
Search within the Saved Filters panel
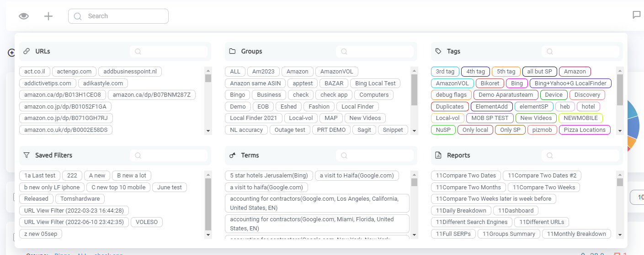click(x=169, y=156)
